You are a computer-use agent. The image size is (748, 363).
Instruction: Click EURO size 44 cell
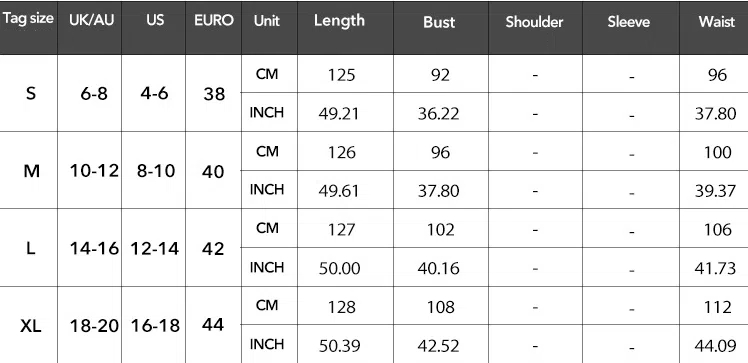coord(213,325)
